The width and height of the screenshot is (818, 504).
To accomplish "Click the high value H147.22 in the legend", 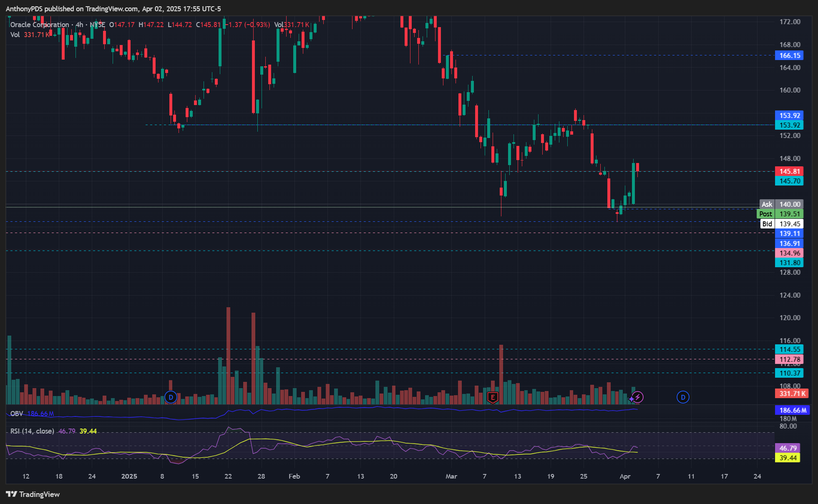I will coord(151,25).
